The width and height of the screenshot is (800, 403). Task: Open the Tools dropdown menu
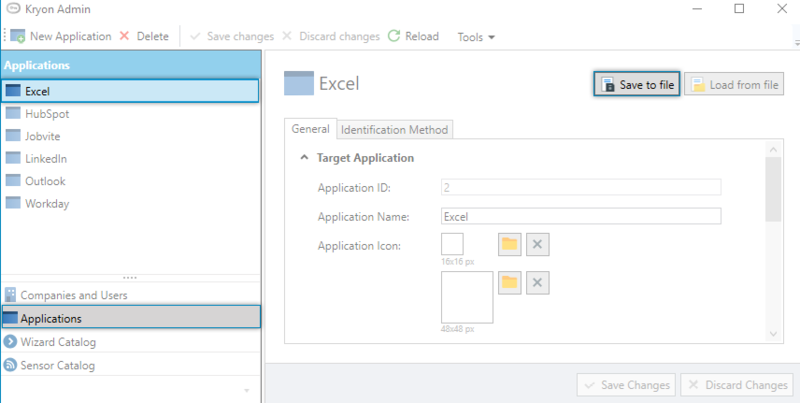(476, 37)
